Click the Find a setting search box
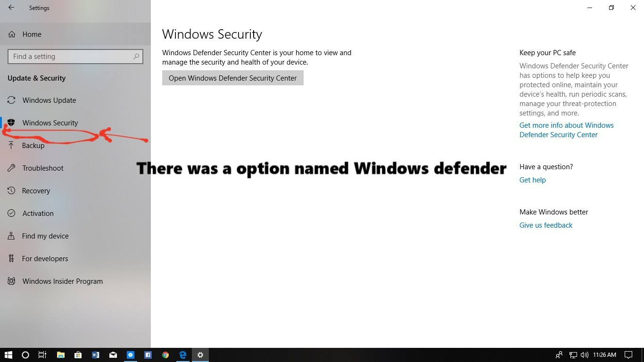The image size is (644, 362). (x=75, y=57)
